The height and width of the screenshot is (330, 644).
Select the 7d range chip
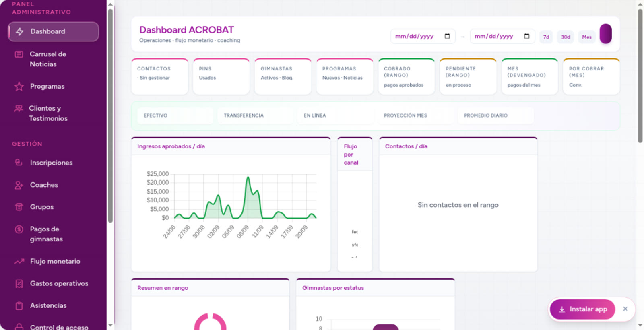546,37
